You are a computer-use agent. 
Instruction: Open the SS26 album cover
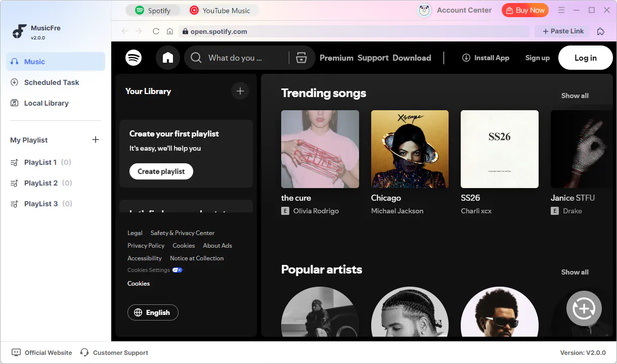(x=500, y=149)
